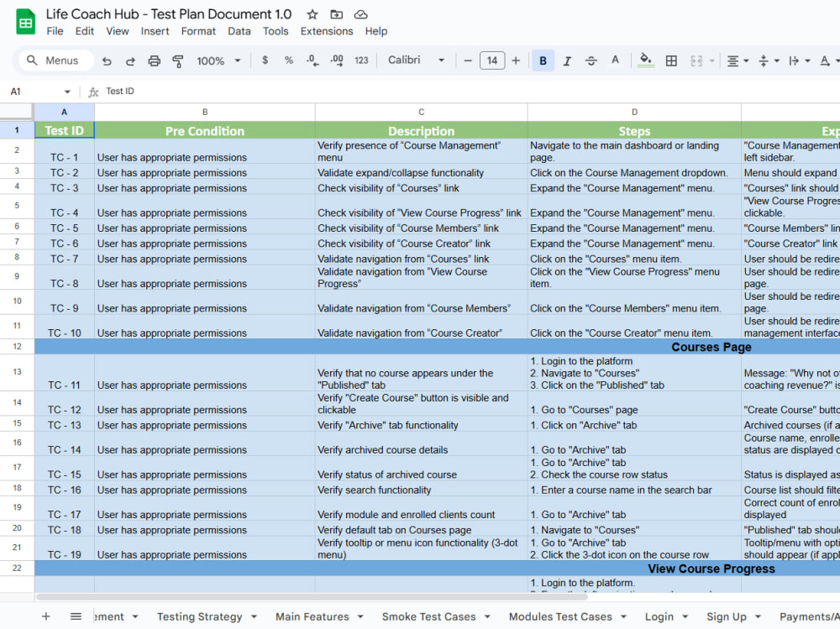Toggle strikethrough formatting
Screen dimensions: 840x629
pos(591,61)
